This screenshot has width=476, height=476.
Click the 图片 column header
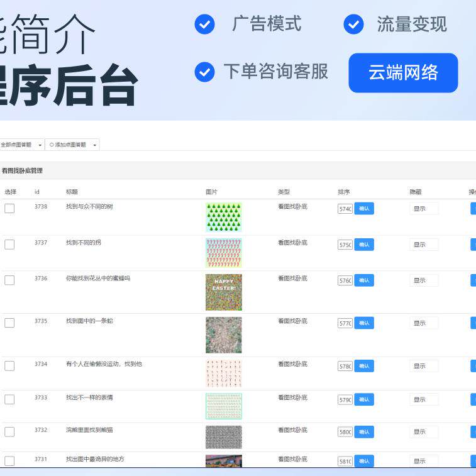(x=211, y=192)
